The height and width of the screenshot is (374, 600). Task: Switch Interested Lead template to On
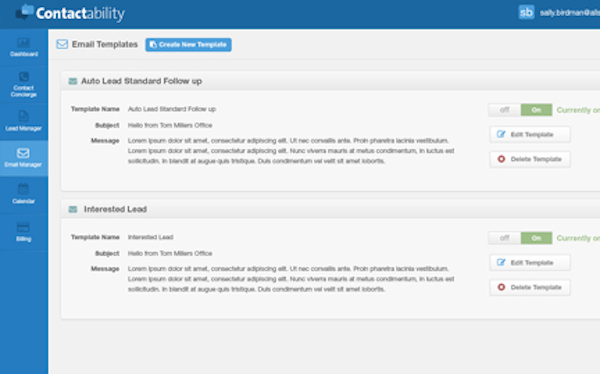pos(536,238)
